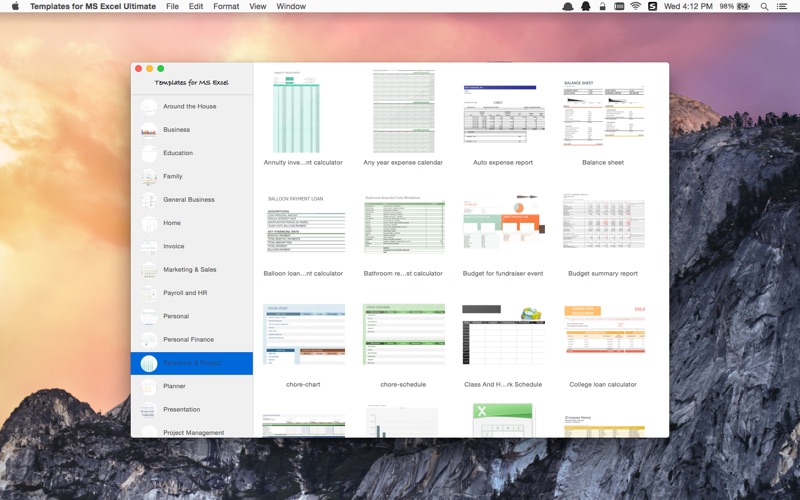The width and height of the screenshot is (800, 500).
Task: Click the battery status icon
Action: tap(743, 7)
